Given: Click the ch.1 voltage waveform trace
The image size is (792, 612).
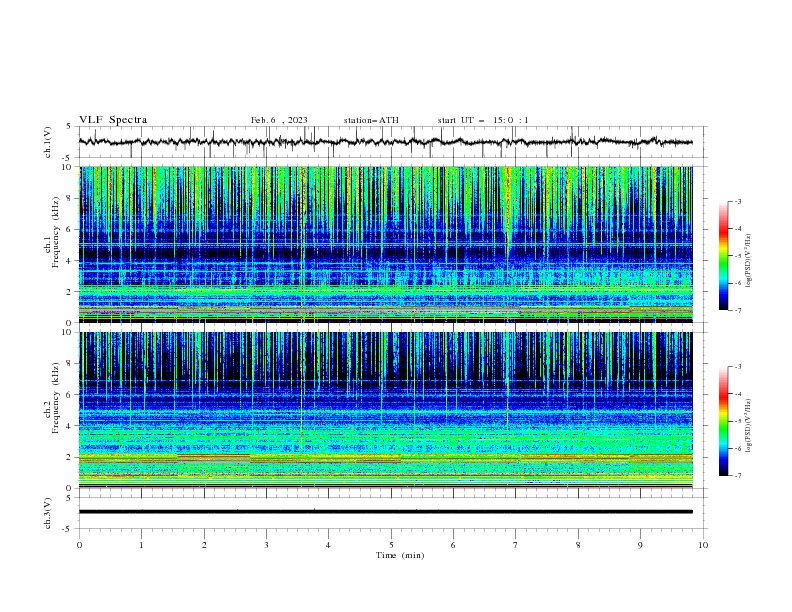Looking at the screenshot, I should tap(385, 142).
